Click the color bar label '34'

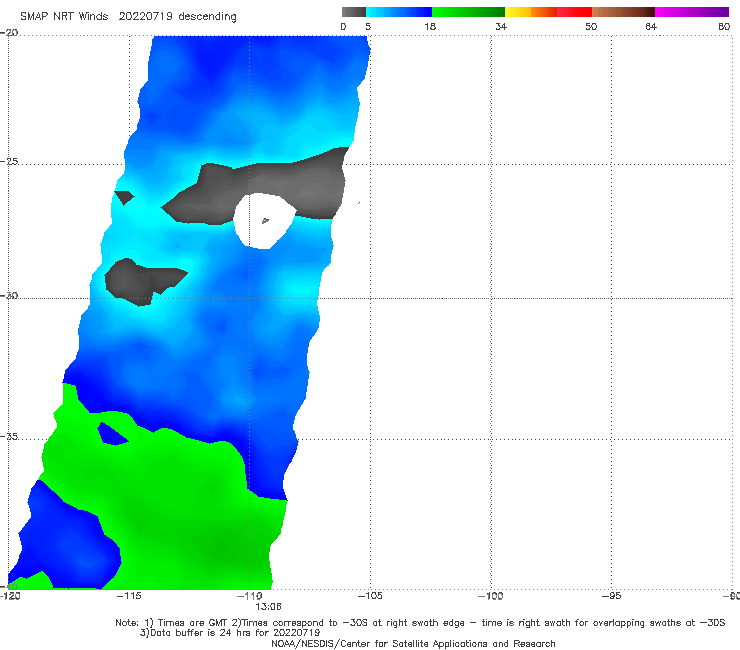(501, 26)
